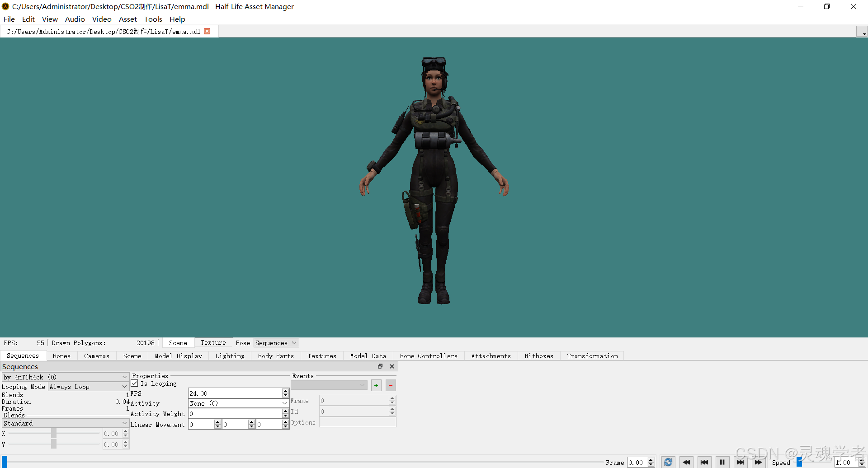Image resolution: width=868 pixels, height=468 pixels.
Task: Open the Help menu
Action: pos(177,19)
